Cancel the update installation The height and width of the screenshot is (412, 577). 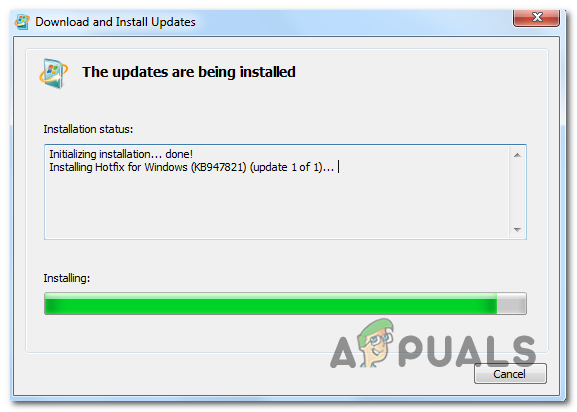coord(510,374)
